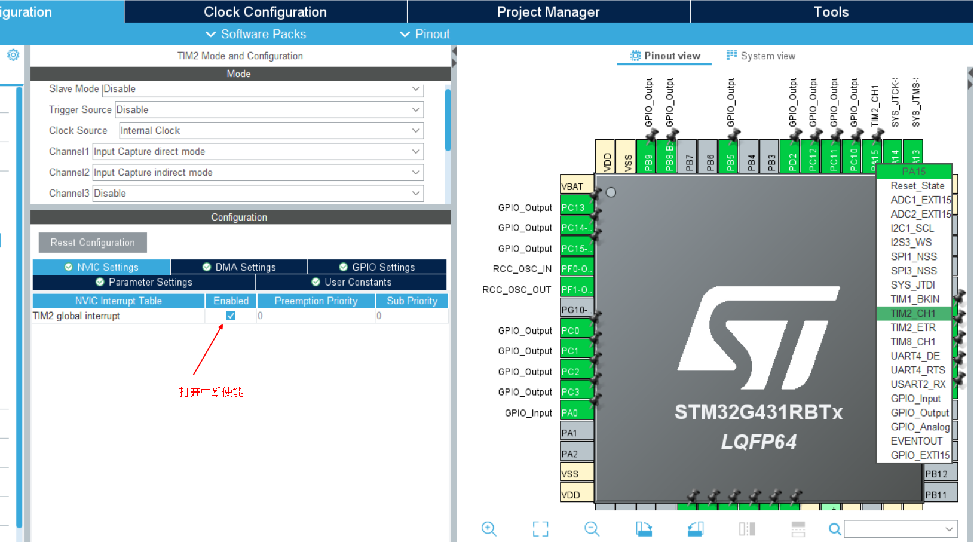Click the Sub Priority value cell
This screenshot has height=542, width=980.
[x=412, y=316]
